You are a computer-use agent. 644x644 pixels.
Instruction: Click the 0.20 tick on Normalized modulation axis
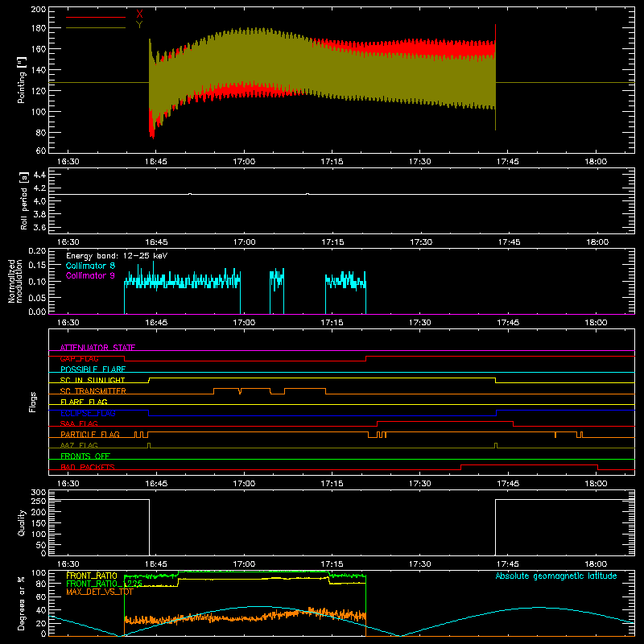pyautogui.click(x=37, y=250)
